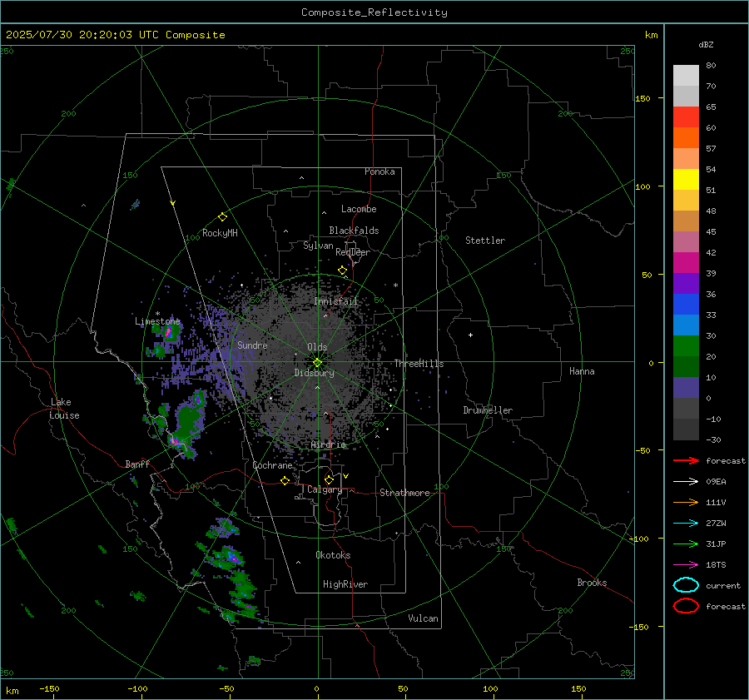Click the Didsbury city label
Image resolution: width=749 pixels, height=700 pixels.
(x=314, y=373)
